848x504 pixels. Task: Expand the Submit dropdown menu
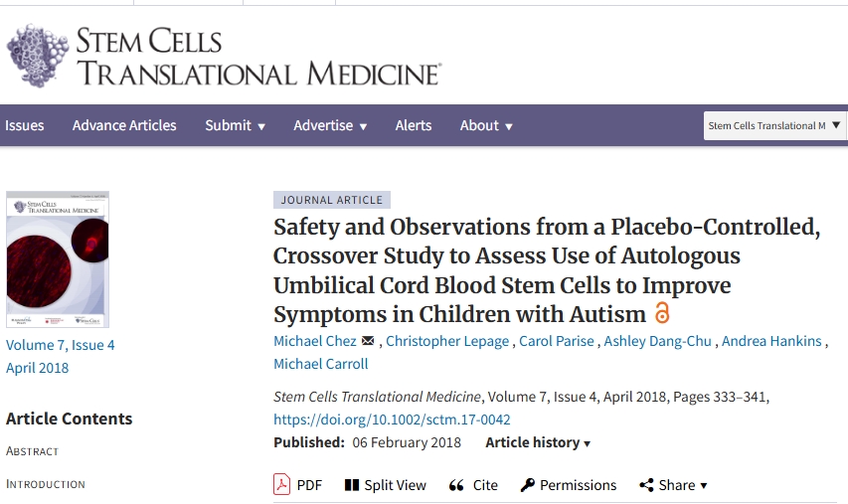(x=235, y=125)
